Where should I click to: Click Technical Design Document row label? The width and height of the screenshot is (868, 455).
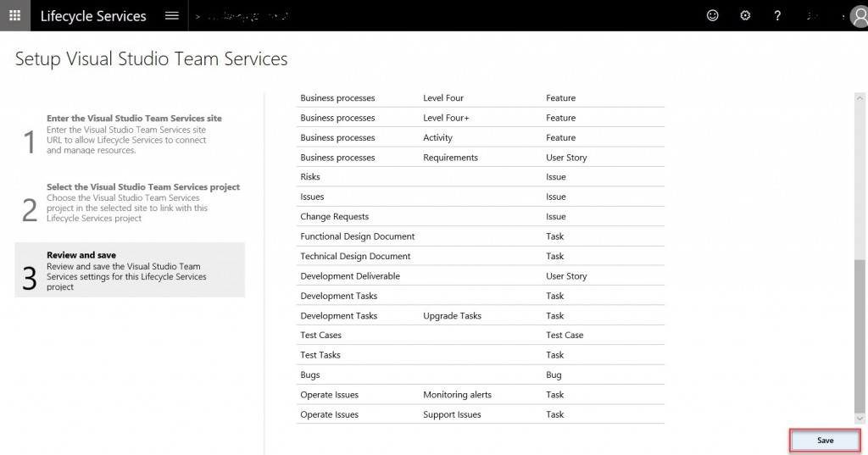coord(355,256)
